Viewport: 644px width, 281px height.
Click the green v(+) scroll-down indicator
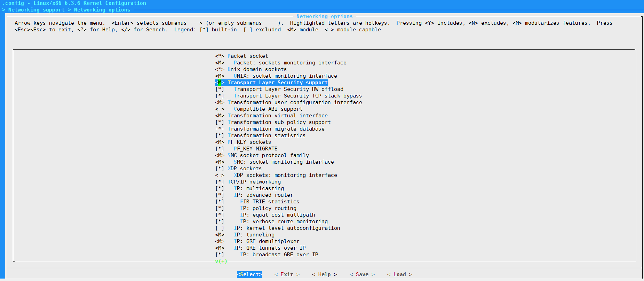coord(221,261)
